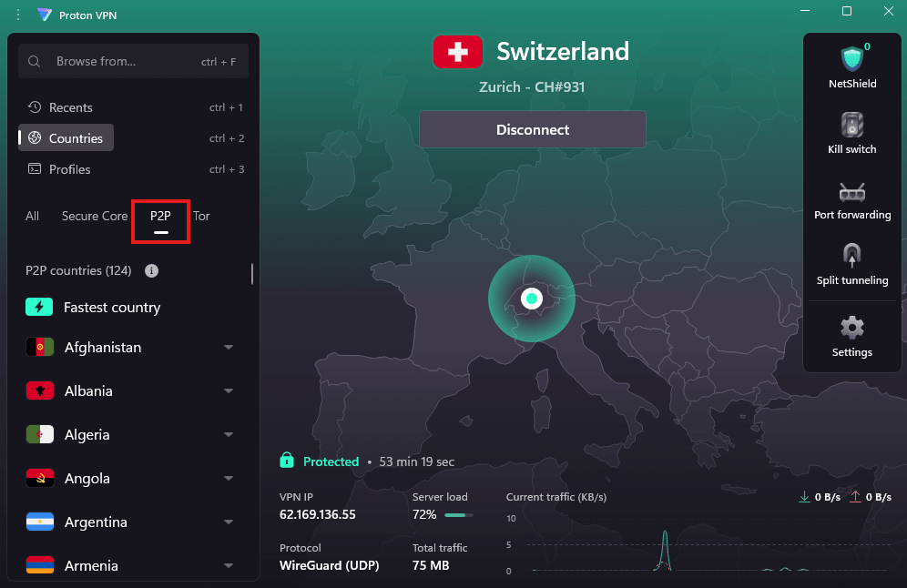Viewport: 907px width, 588px height.
Task: Expand the Switzerland flag country details
Action: (x=457, y=52)
